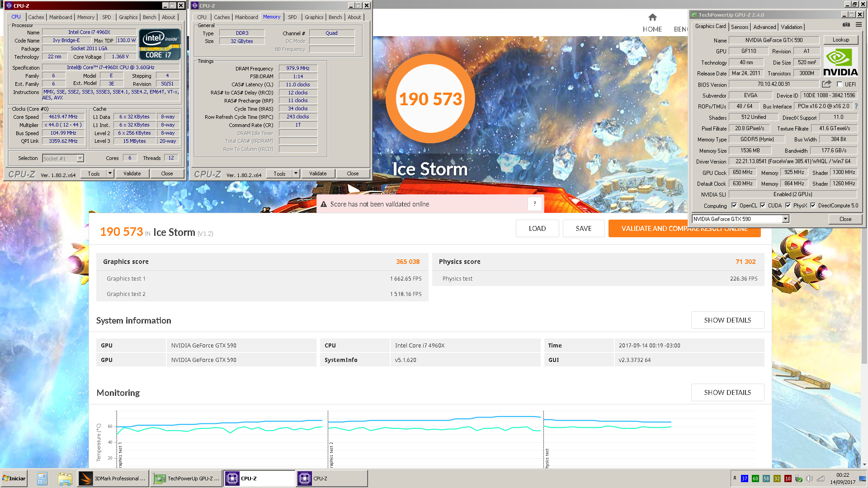Click Close button in Memory CPU-Z window
This screenshot has width=868, height=488.
353,174
